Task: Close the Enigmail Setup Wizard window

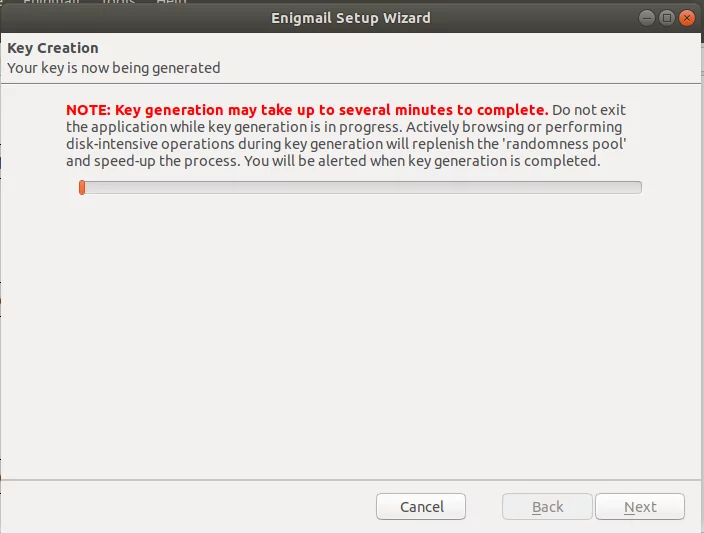Action: tap(686, 18)
